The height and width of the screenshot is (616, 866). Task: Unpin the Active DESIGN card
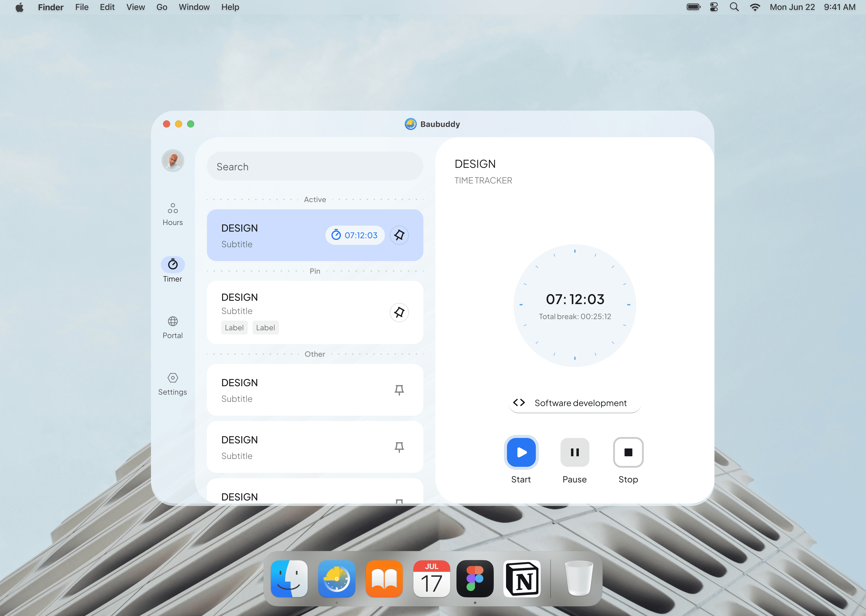point(399,235)
